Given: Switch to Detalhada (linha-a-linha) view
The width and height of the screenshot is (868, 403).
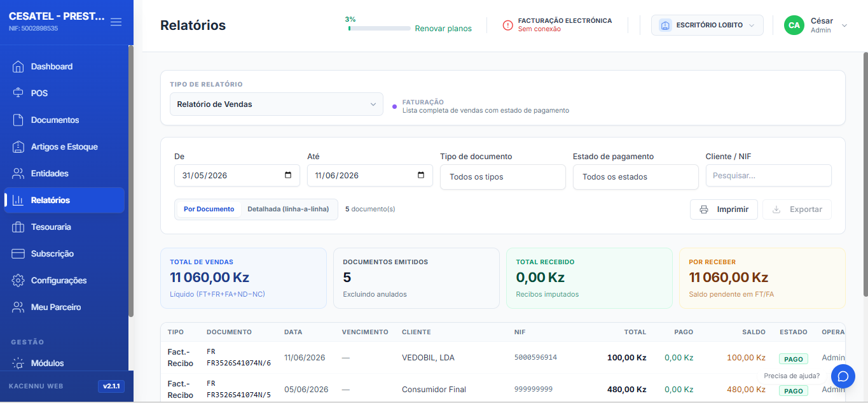Looking at the screenshot, I should [288, 209].
